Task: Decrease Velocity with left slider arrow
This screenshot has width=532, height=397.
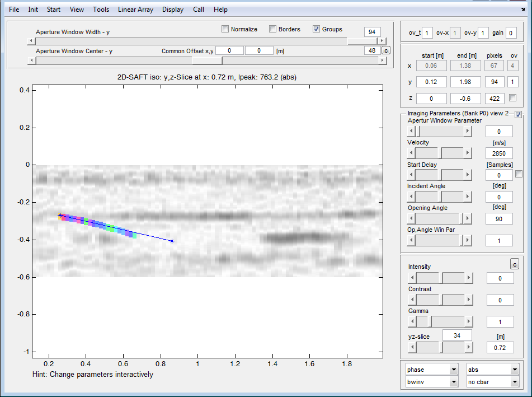Action: point(411,153)
